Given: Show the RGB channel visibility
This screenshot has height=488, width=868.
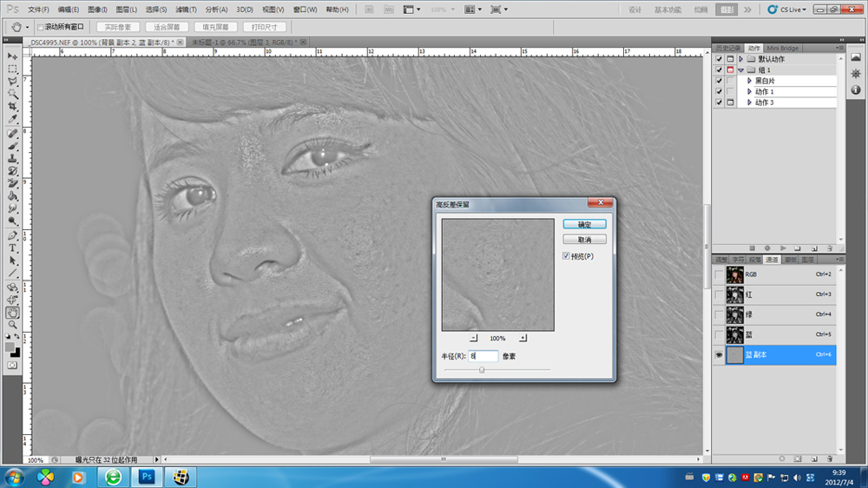Looking at the screenshot, I should coord(718,274).
